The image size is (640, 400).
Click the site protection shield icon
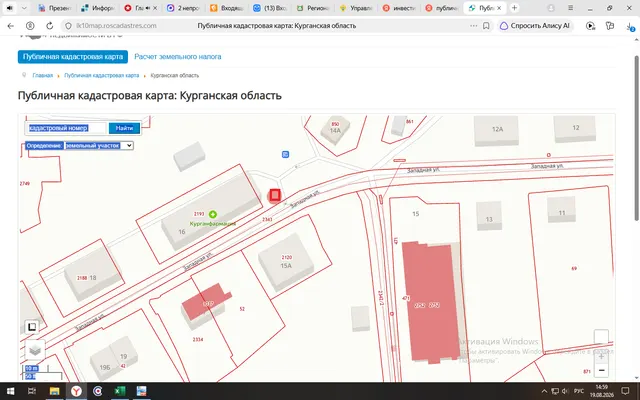(69, 26)
